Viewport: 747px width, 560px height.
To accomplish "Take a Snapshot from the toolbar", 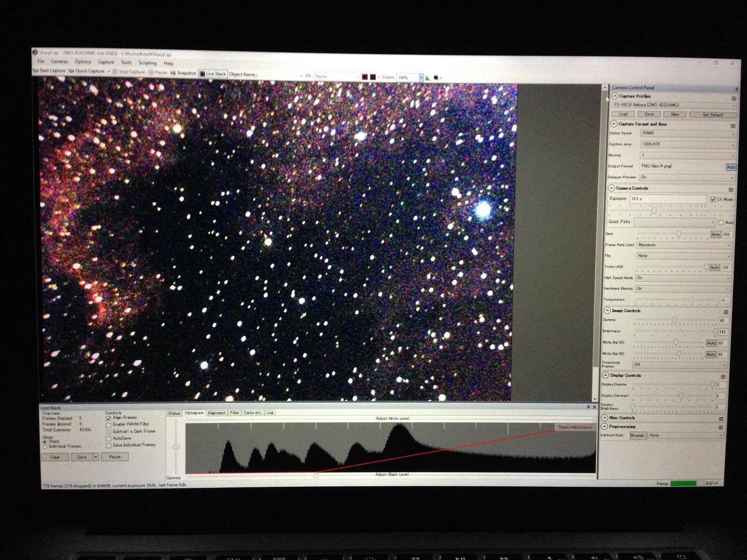I will (x=183, y=73).
